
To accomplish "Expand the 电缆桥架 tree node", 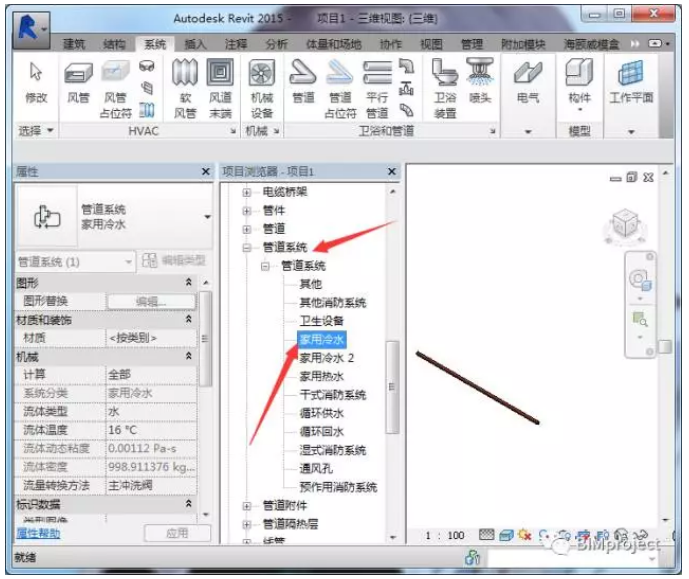I will [247, 192].
